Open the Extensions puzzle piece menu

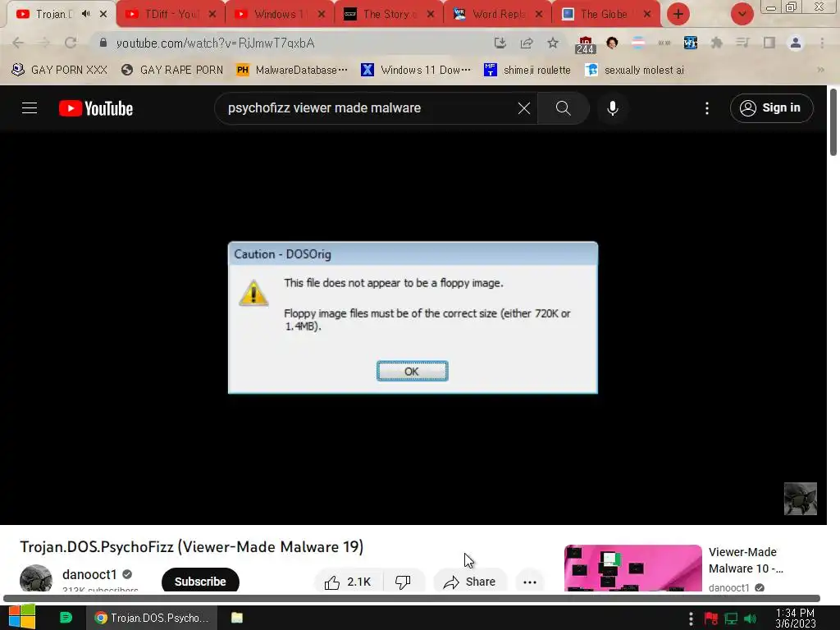[716, 43]
